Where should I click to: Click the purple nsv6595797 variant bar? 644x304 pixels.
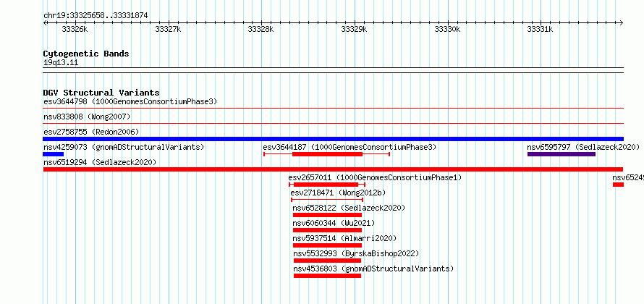[x=562, y=154]
